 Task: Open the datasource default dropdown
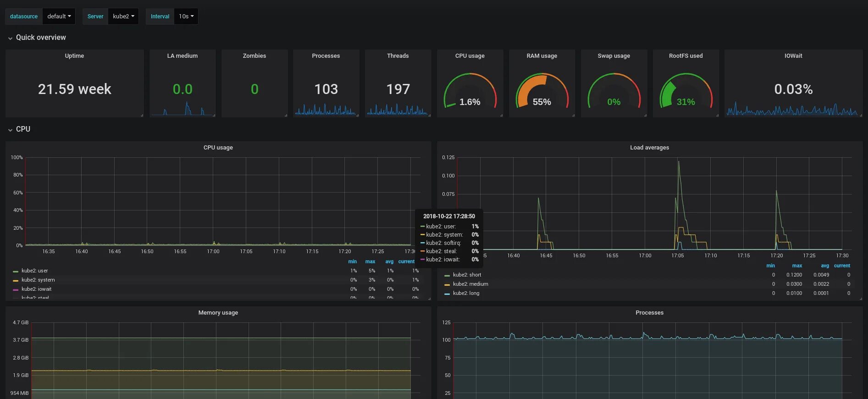click(x=59, y=17)
